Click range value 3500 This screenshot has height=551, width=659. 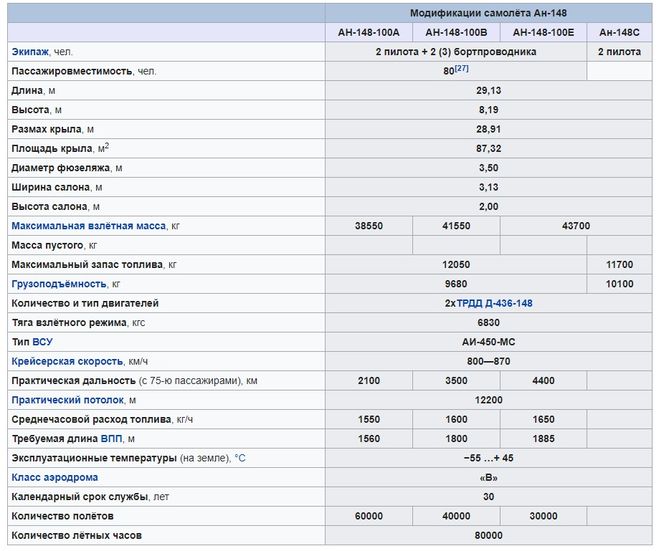coord(456,380)
